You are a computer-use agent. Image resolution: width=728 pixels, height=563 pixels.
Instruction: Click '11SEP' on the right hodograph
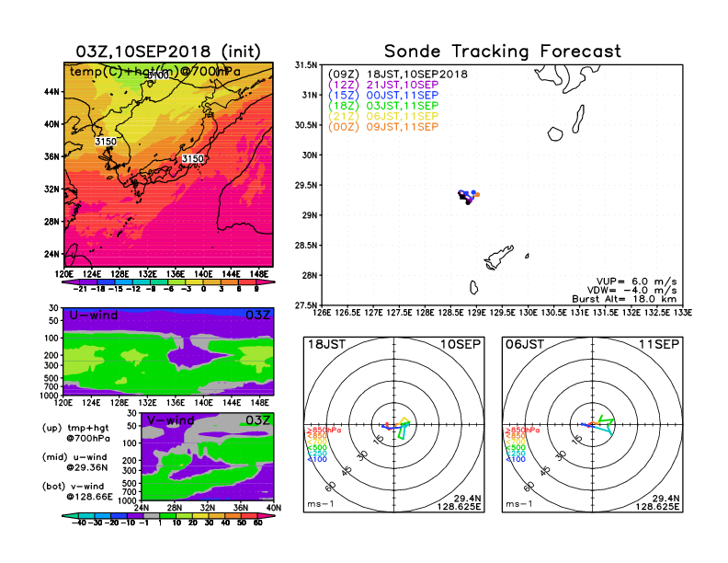pyautogui.click(x=659, y=344)
